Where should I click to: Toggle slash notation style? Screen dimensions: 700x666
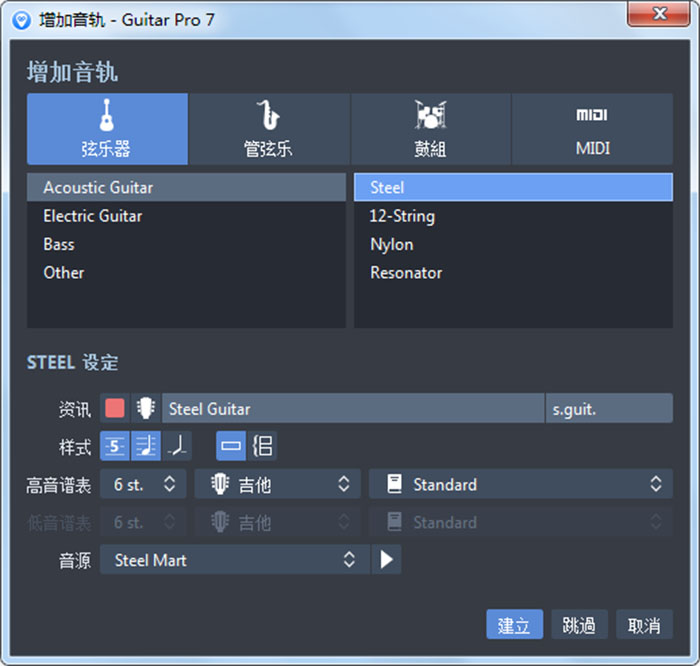[x=177, y=446]
